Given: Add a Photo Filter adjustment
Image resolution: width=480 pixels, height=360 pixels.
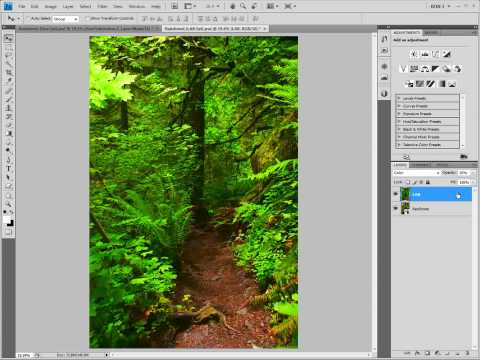Looking at the screenshot, I should pos(447,69).
